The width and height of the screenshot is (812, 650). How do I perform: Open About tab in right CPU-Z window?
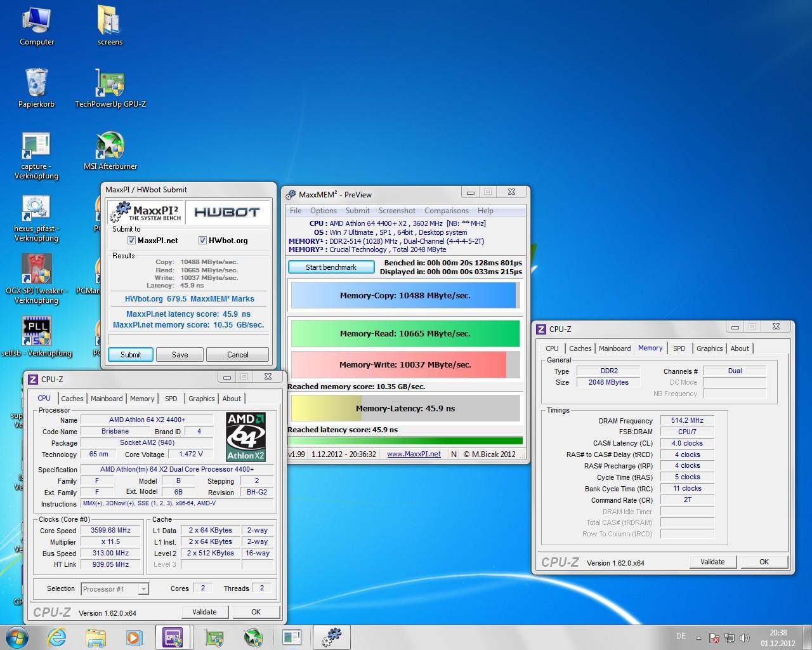click(740, 348)
